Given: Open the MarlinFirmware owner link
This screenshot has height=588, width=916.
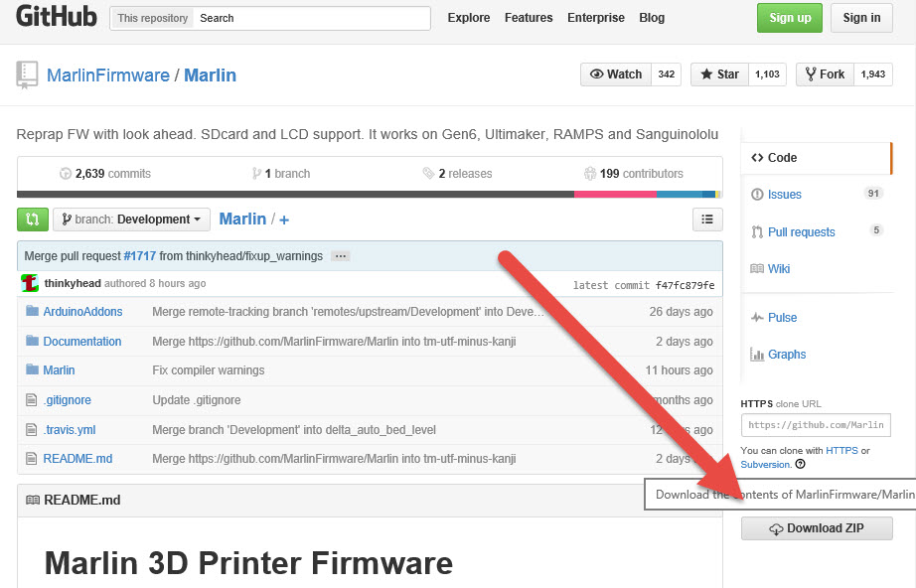Looking at the screenshot, I should [108, 75].
